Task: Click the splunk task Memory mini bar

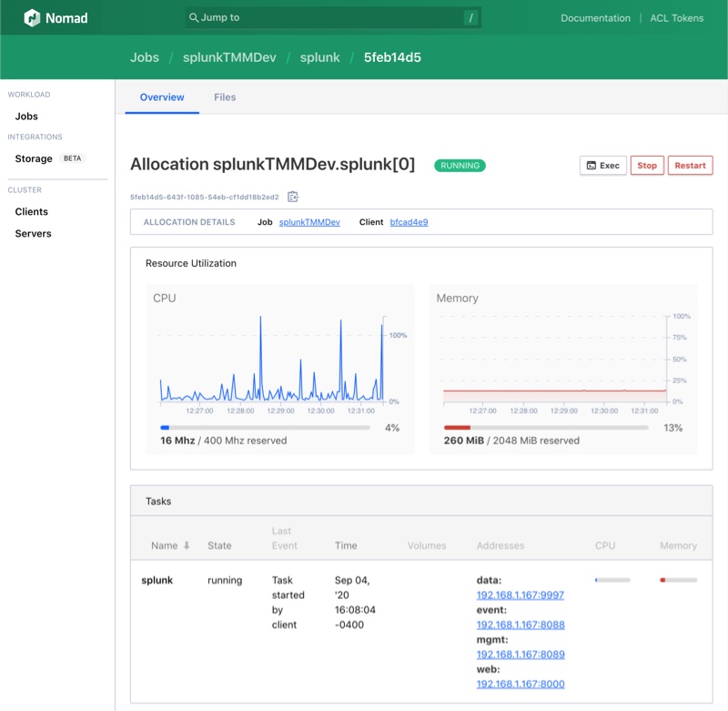Action: tap(678, 580)
